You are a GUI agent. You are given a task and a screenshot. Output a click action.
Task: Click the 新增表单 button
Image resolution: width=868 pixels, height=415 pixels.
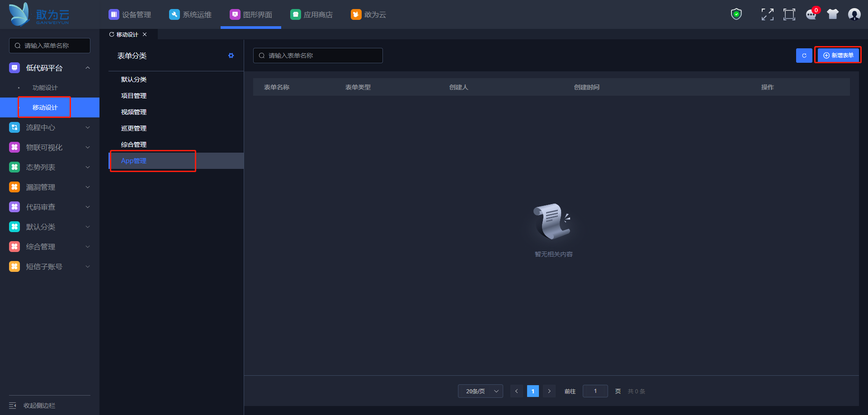click(x=838, y=56)
